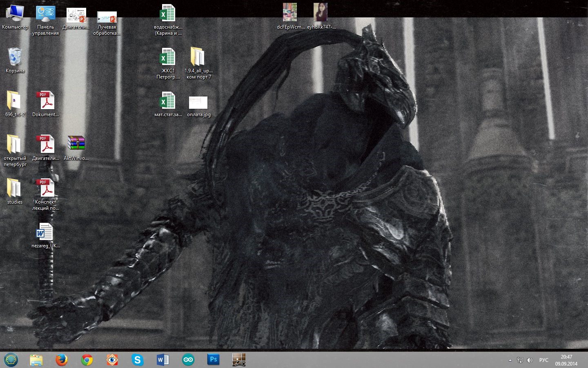Select the nezareg_UK... Word document
This screenshot has height=368, width=588.
tap(45, 236)
